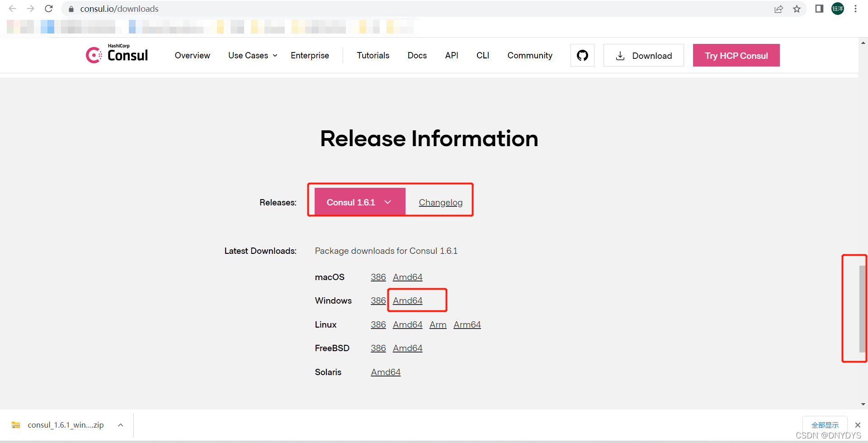The image size is (868, 443).
Task: Go to Docs
Action: 417,55
